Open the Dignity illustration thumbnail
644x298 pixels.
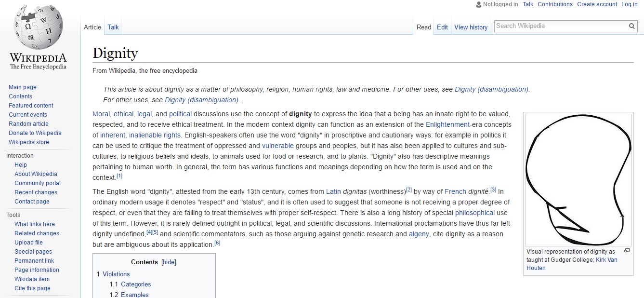point(578,180)
